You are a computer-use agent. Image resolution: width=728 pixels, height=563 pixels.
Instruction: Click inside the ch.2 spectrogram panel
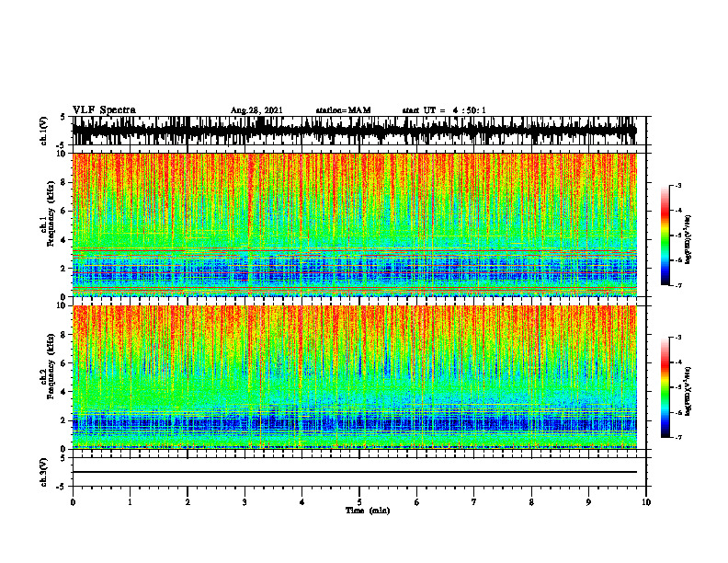(x=355, y=377)
